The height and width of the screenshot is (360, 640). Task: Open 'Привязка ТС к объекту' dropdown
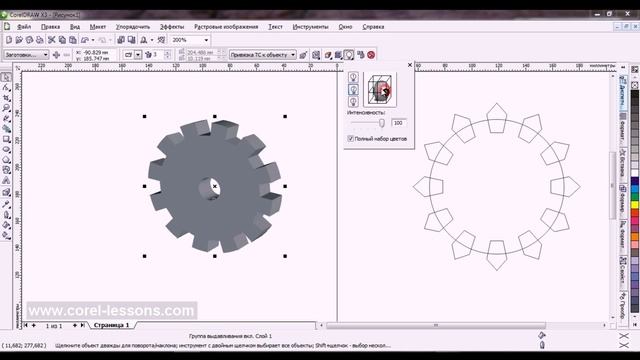click(262, 55)
